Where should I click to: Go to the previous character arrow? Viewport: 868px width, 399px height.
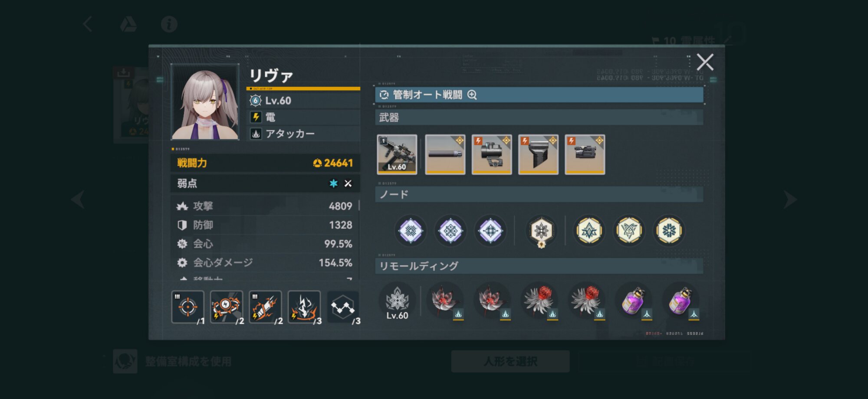click(x=78, y=199)
